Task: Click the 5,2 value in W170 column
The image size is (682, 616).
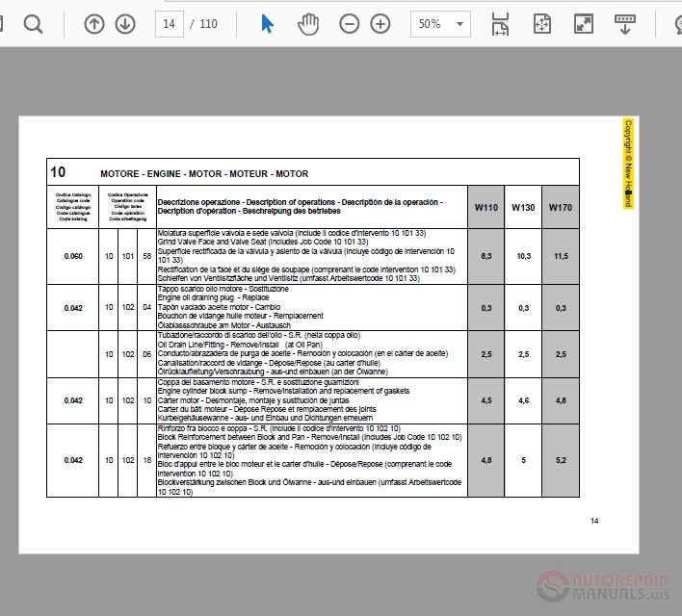Action: [x=561, y=460]
